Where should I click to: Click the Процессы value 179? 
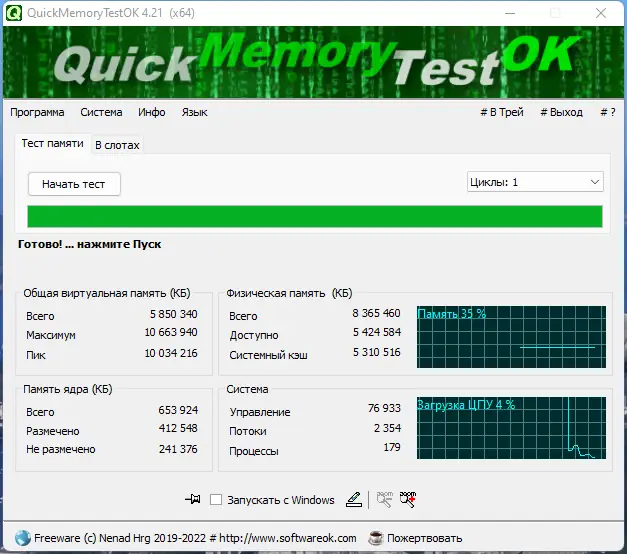tap(392, 447)
